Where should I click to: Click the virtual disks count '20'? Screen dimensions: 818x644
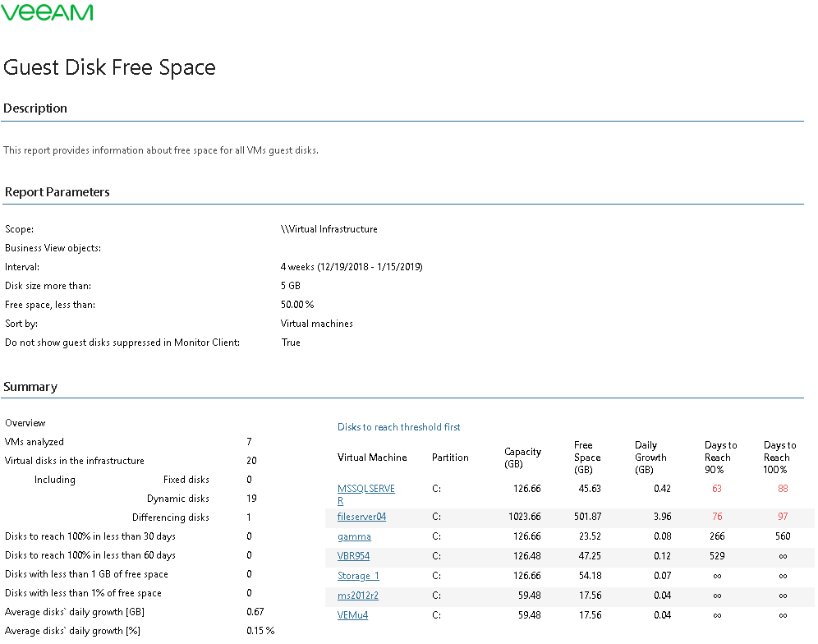pyautogui.click(x=251, y=460)
